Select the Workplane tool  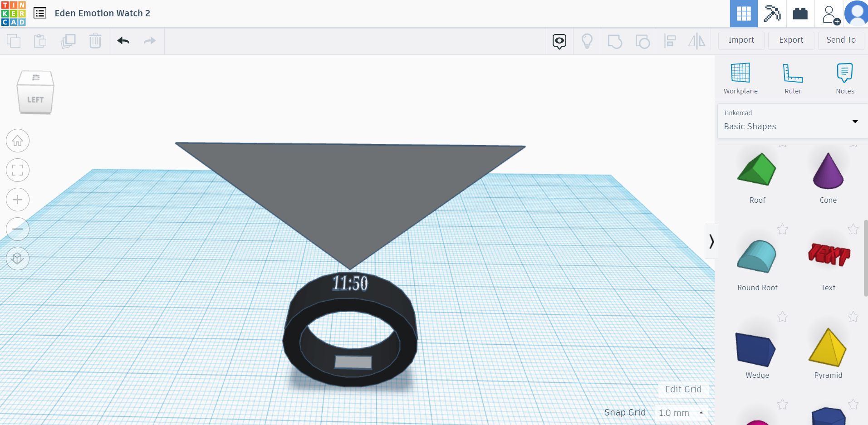(x=740, y=78)
